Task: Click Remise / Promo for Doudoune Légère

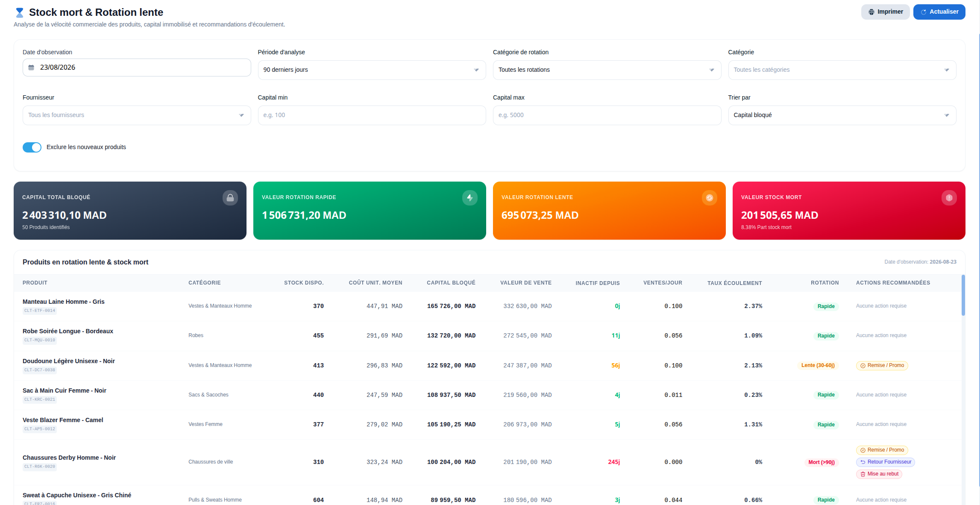Action: pos(882,366)
